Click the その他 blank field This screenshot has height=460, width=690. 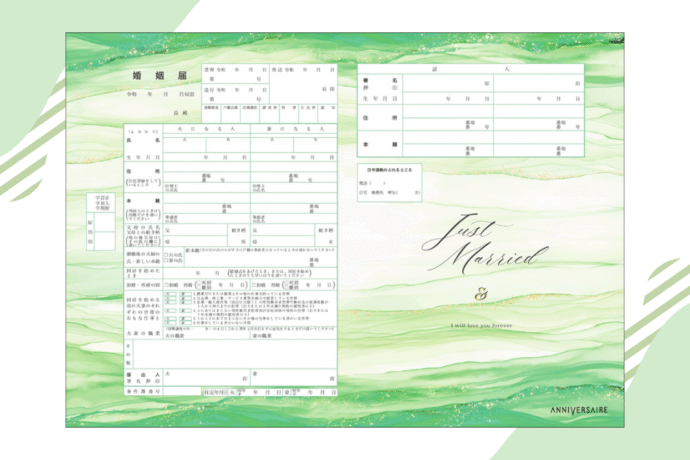coord(235,354)
